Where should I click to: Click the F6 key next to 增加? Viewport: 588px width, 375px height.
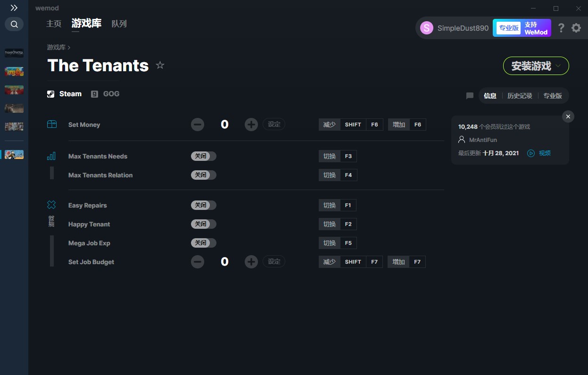[x=417, y=125]
